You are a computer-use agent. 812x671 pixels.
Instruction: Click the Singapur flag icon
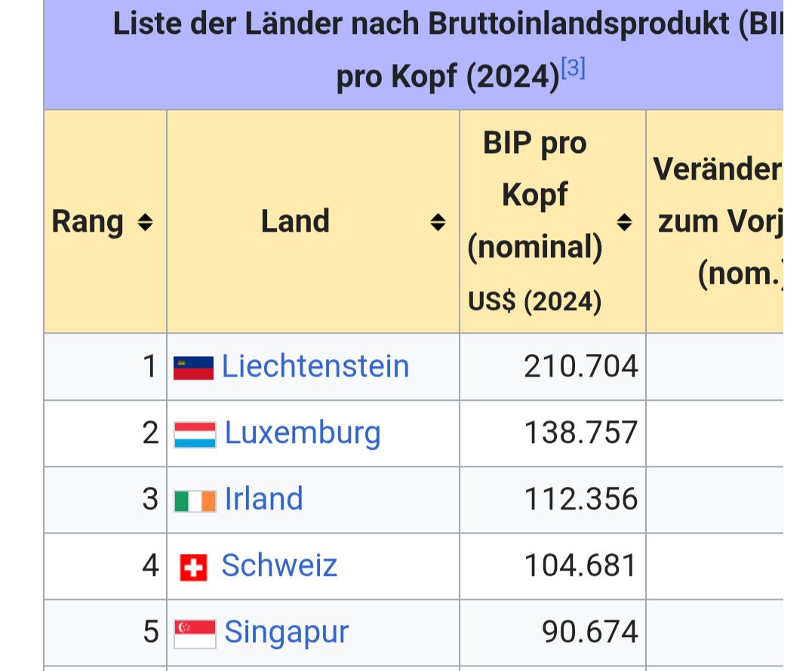195,634
